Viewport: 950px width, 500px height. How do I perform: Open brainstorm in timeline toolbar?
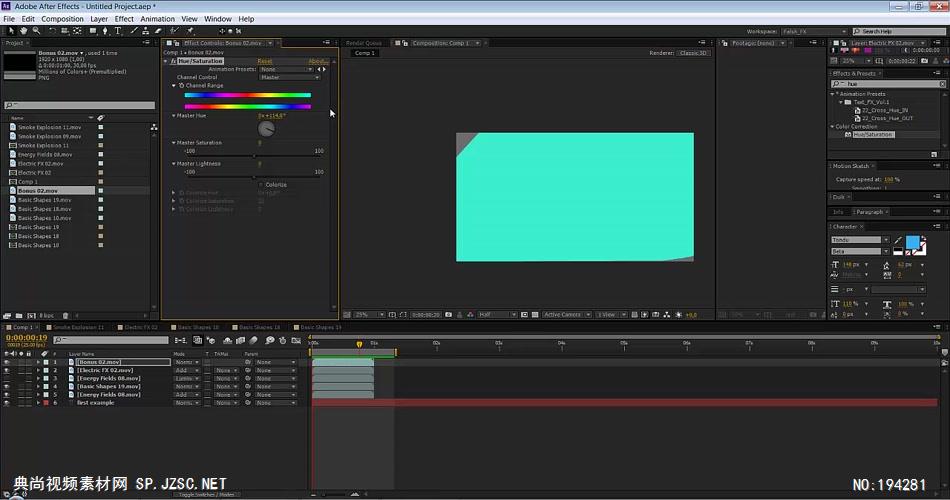pos(270,341)
